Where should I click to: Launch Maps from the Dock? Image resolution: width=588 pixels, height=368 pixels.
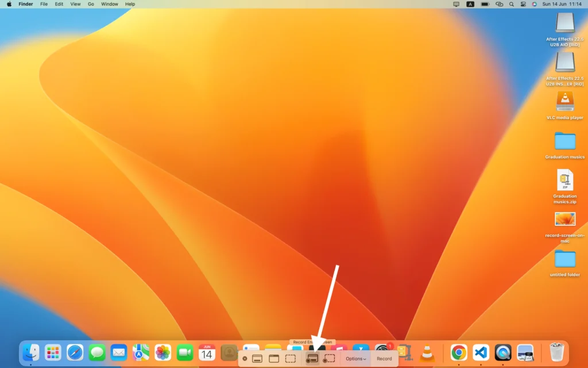141,353
